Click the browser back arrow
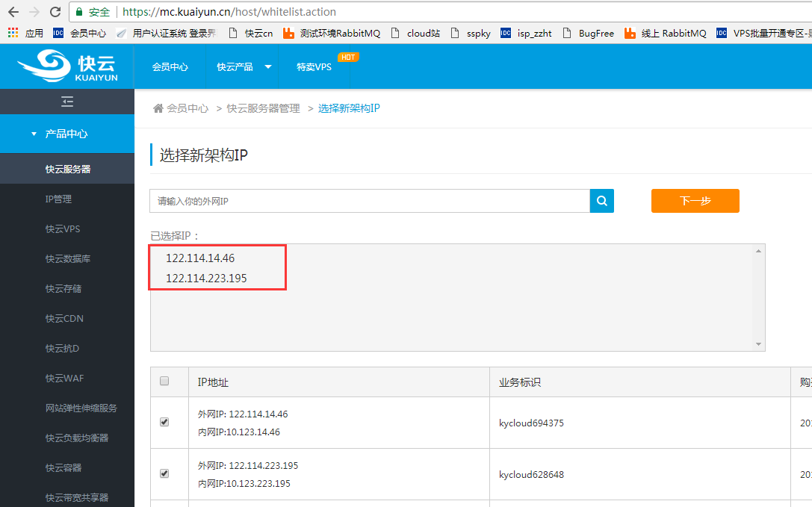812x507 pixels. coord(13,12)
